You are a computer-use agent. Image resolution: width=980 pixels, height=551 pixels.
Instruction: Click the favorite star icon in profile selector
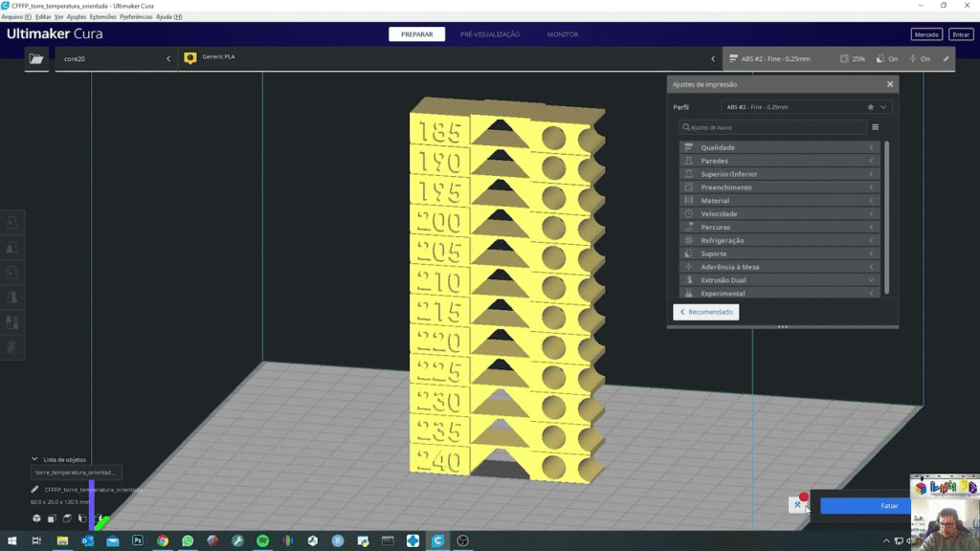(870, 108)
